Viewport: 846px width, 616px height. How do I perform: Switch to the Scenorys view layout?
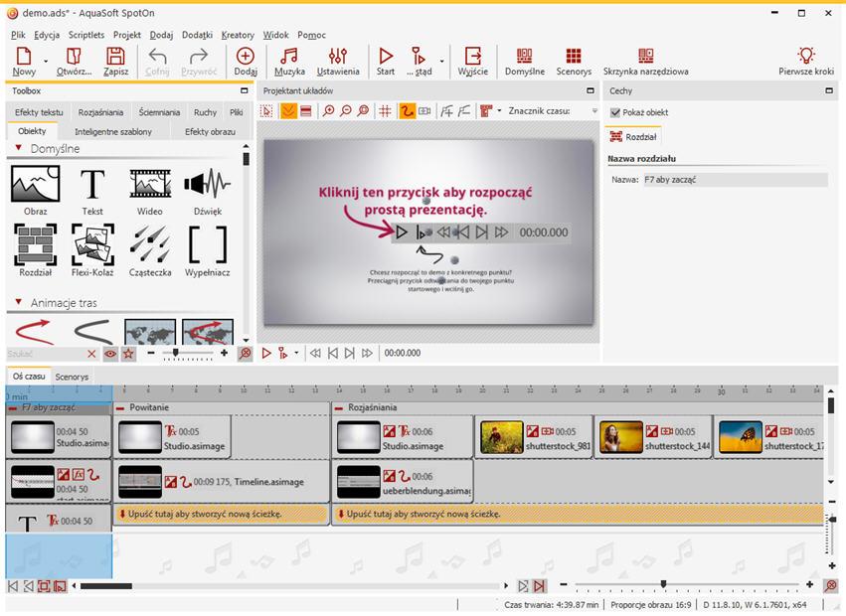[x=574, y=61]
